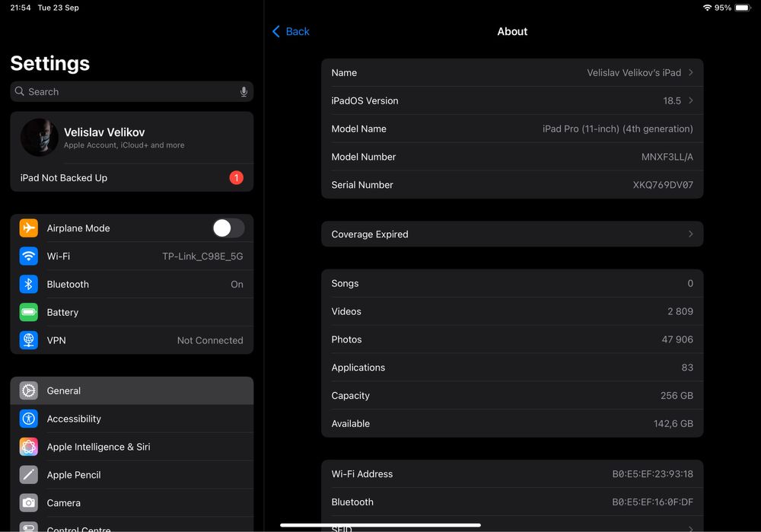Open iPad Not Backed Up alert
The height and width of the screenshot is (532, 761).
pos(132,177)
